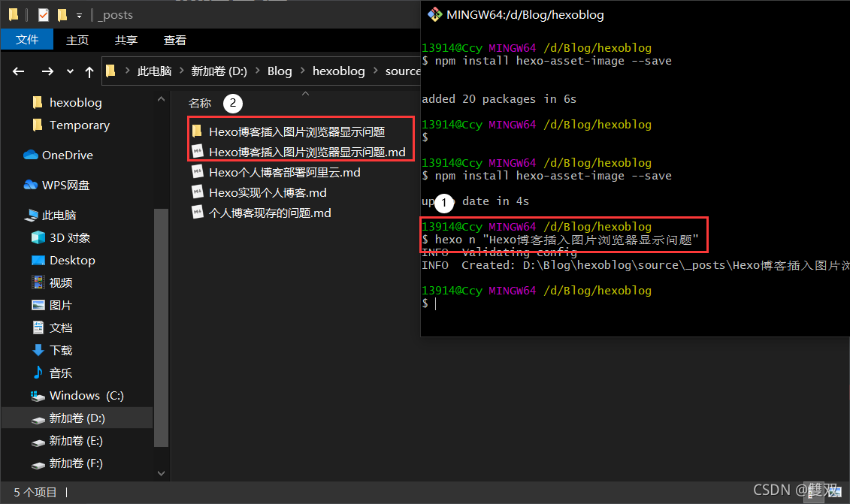Open OneDrive in navigation pane
The image size is (850, 504).
67,155
